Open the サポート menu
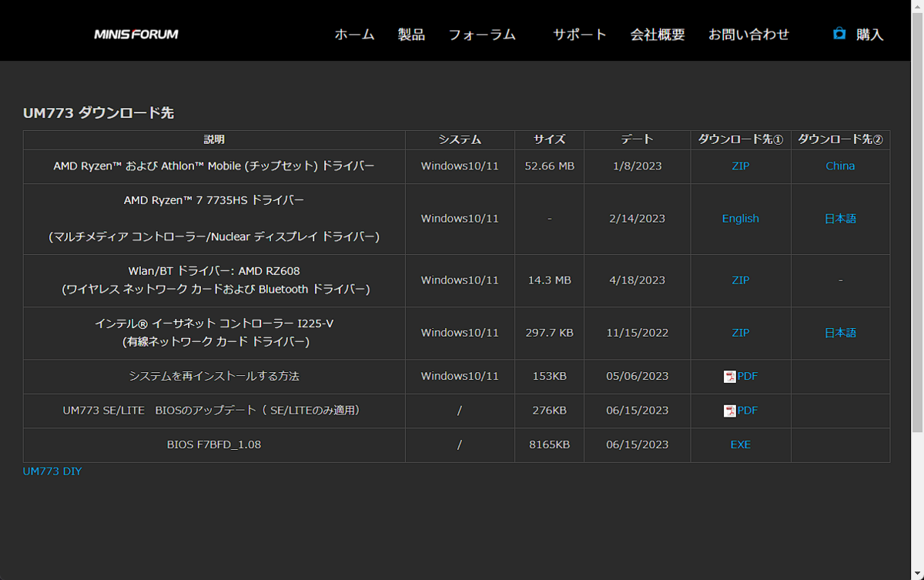This screenshot has height=580, width=924. [580, 35]
